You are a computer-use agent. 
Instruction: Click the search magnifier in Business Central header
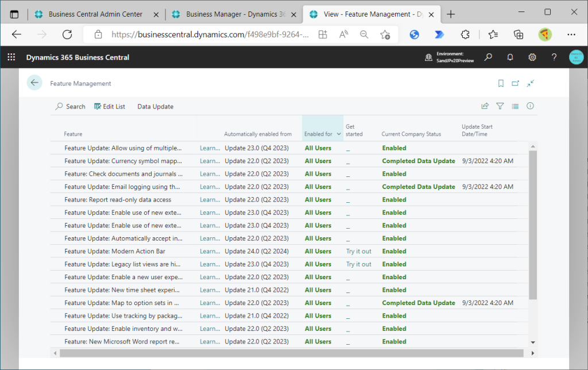tap(488, 57)
